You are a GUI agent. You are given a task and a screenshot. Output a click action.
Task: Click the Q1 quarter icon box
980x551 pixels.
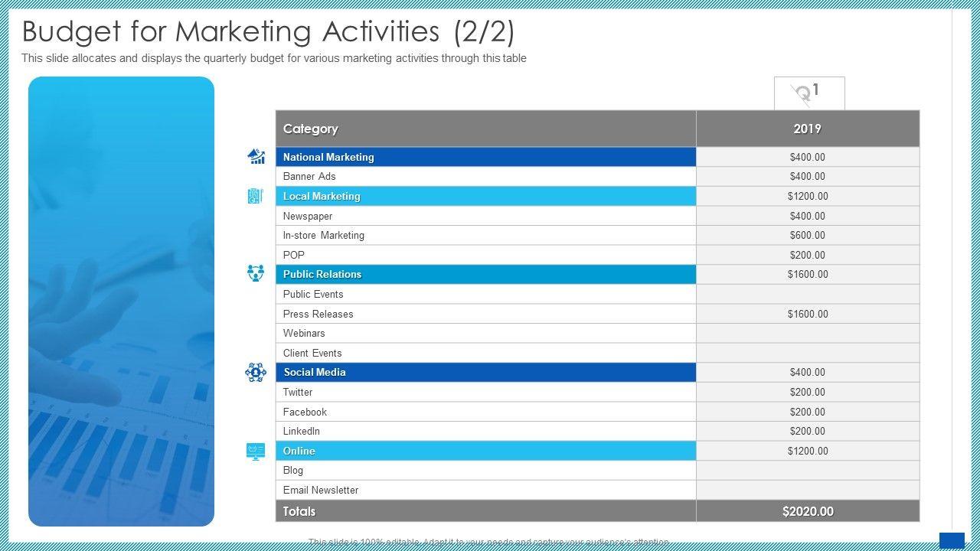click(x=808, y=93)
